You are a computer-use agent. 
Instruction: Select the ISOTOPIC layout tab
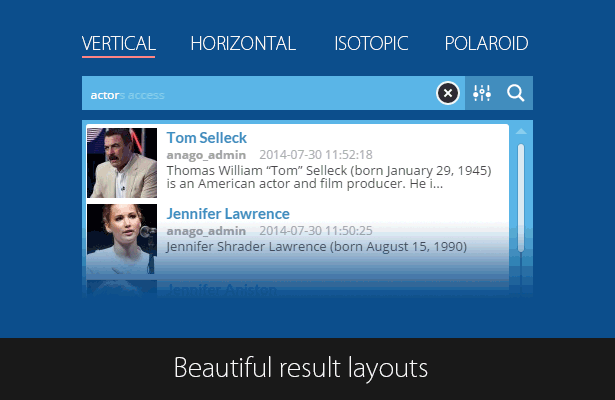(371, 44)
